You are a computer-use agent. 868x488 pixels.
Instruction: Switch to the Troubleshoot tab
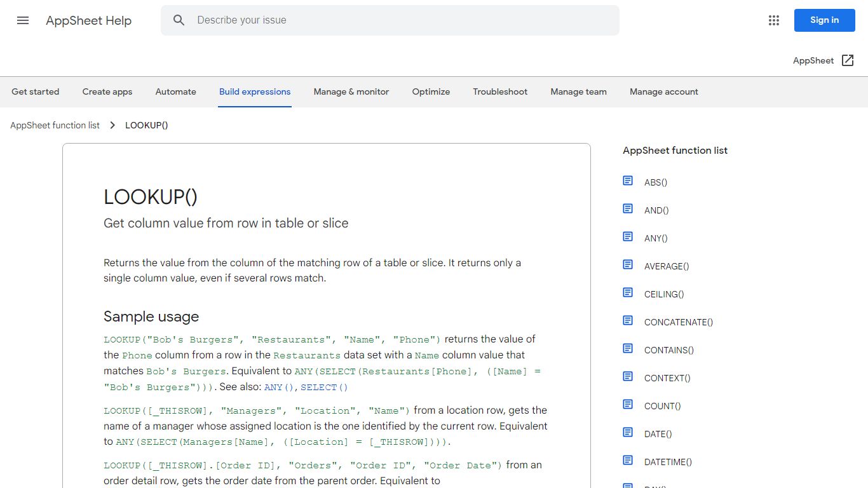(x=500, y=91)
